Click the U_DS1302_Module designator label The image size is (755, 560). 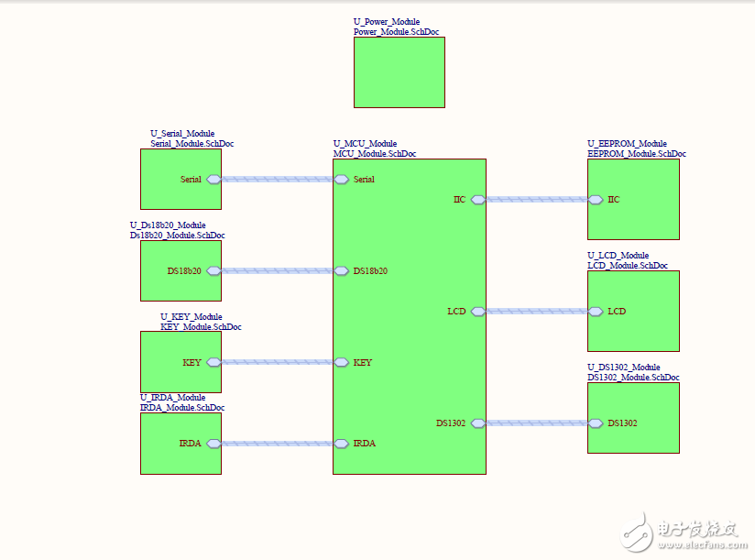pyautogui.click(x=624, y=367)
